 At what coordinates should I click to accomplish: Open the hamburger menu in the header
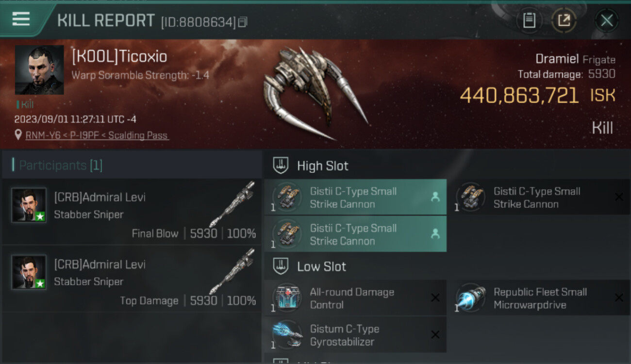coord(21,19)
